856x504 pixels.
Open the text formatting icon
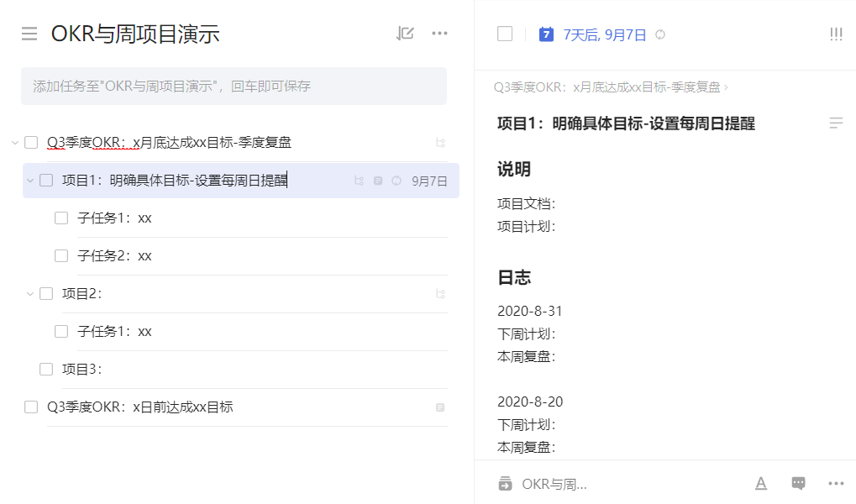coord(760,483)
